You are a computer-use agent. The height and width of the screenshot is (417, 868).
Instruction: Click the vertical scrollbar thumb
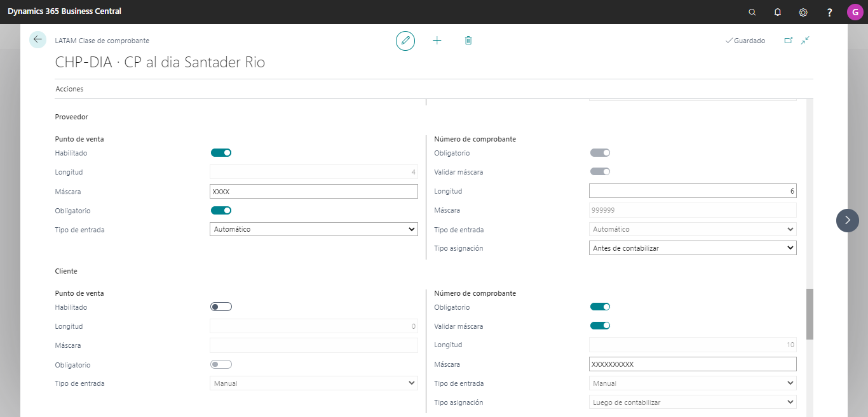(x=810, y=314)
